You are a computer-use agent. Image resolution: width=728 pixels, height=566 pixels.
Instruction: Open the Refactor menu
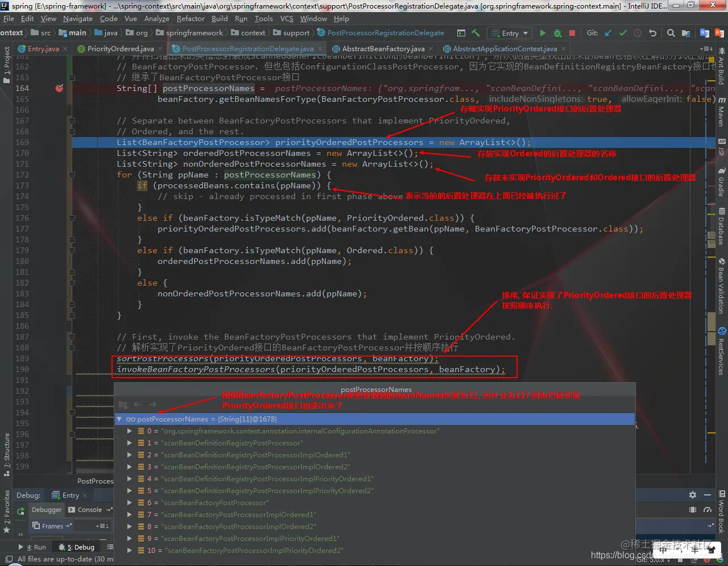[191, 19]
